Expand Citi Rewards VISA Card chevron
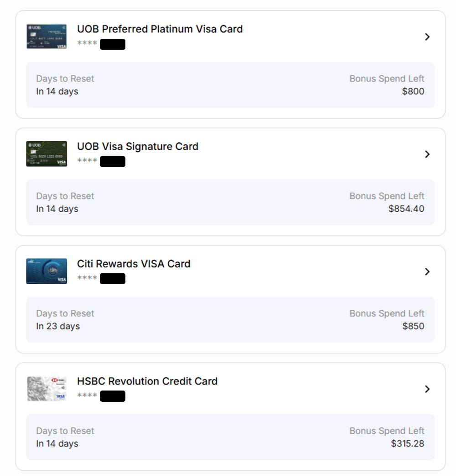Viewport: 456px width, 476px height. 427,272
